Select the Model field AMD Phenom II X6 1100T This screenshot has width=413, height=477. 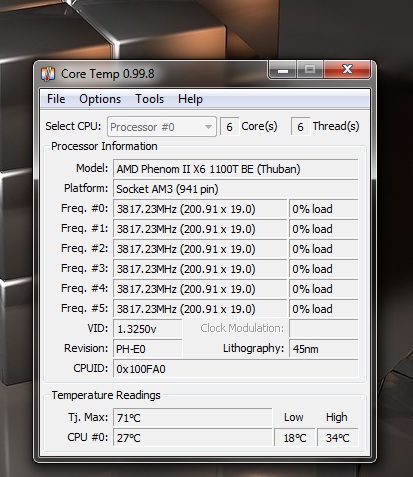(x=235, y=169)
